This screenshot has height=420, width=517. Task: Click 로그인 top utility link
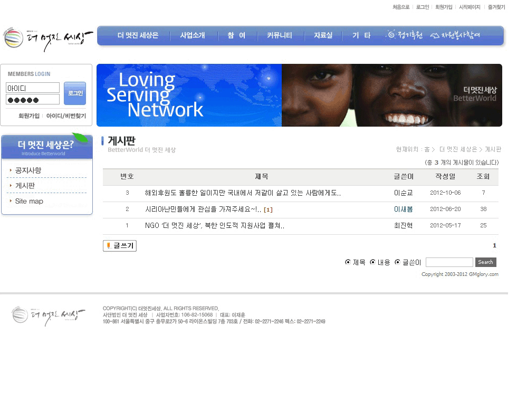[423, 7]
